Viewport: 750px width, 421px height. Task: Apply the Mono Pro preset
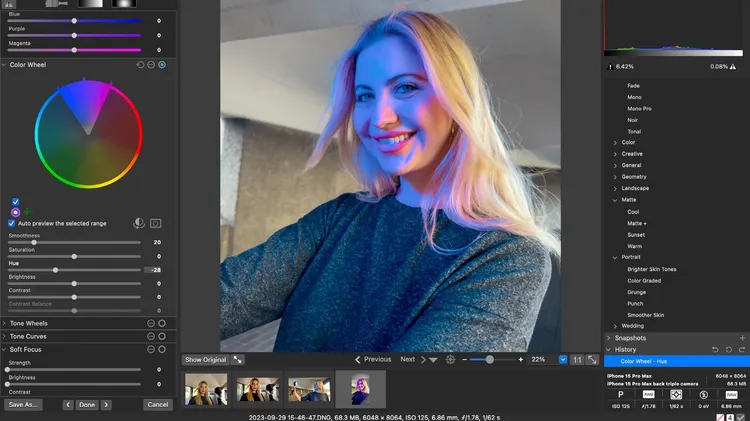coord(640,109)
